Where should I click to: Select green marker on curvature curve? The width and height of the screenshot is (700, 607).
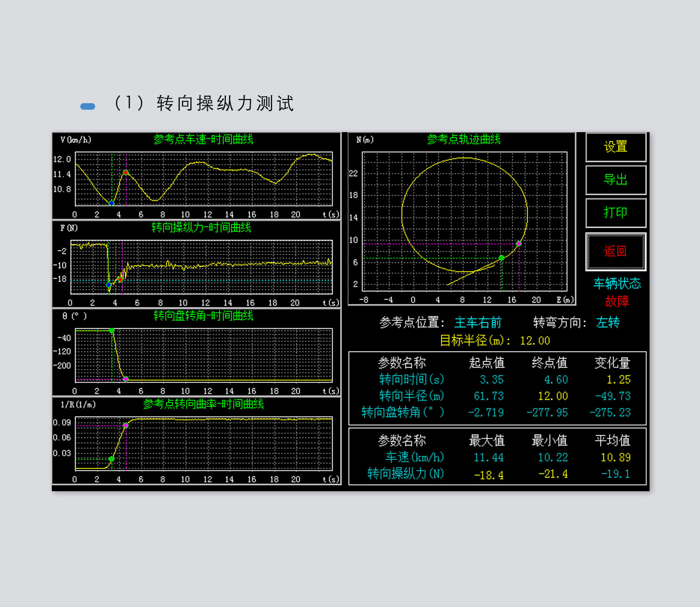(x=112, y=459)
